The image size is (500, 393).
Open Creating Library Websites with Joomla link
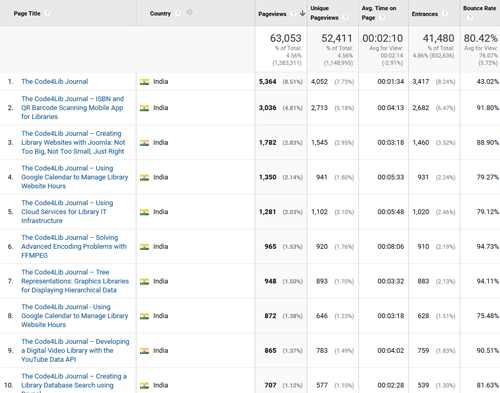tap(73, 142)
